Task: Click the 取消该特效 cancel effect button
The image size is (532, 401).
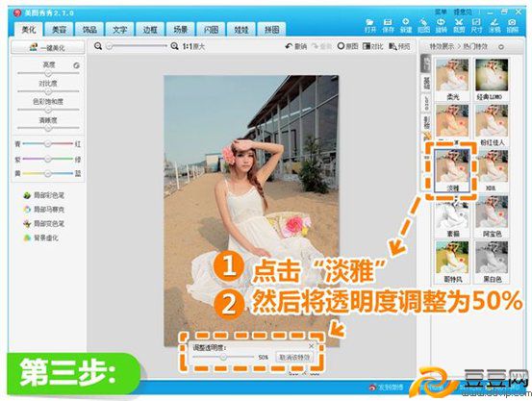Action: coord(294,357)
